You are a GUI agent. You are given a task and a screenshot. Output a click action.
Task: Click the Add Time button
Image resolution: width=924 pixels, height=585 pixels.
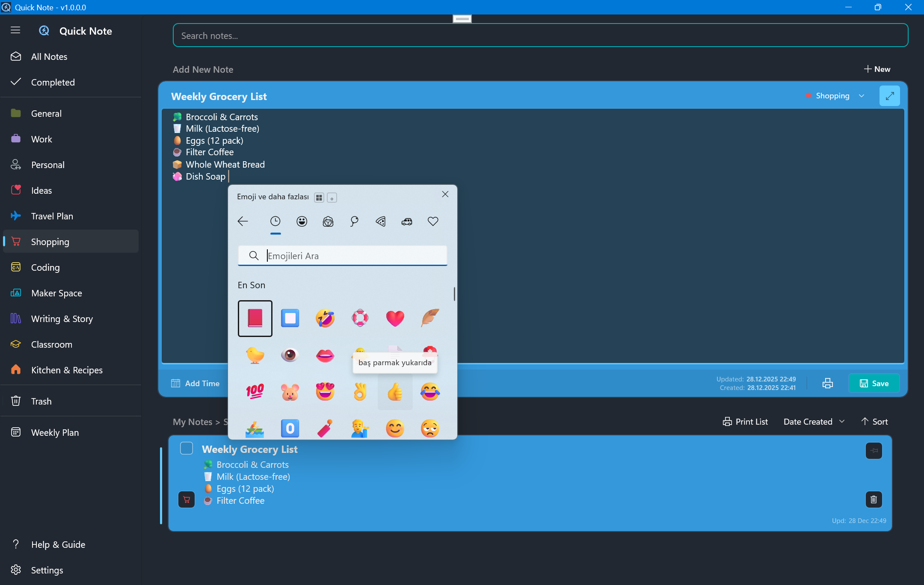tap(195, 383)
